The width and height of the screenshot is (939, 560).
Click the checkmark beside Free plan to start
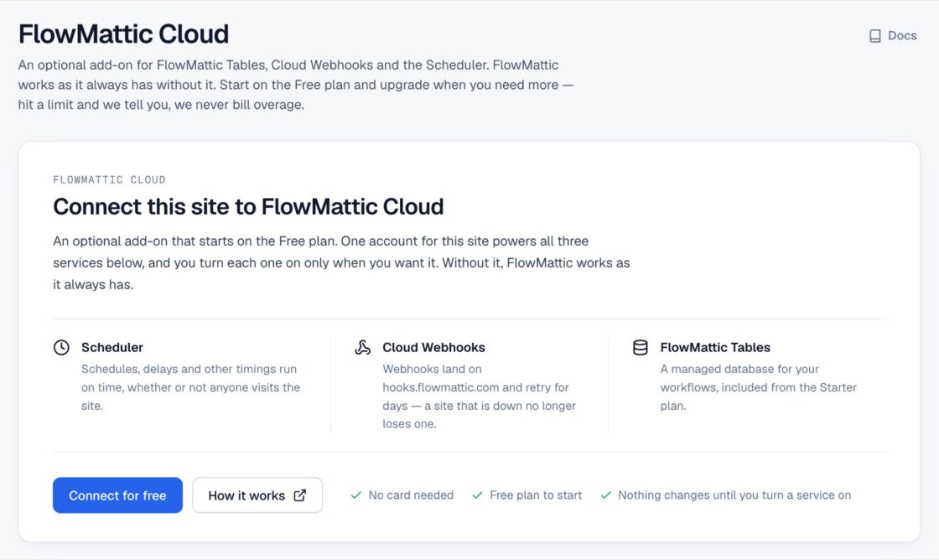click(x=477, y=495)
